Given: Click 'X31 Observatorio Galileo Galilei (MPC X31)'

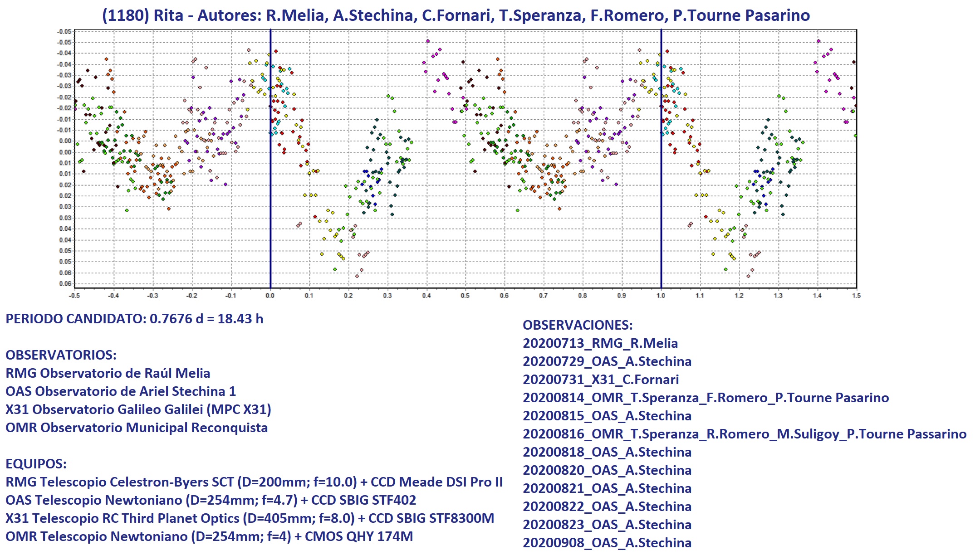Looking at the screenshot, I should (x=138, y=409).
